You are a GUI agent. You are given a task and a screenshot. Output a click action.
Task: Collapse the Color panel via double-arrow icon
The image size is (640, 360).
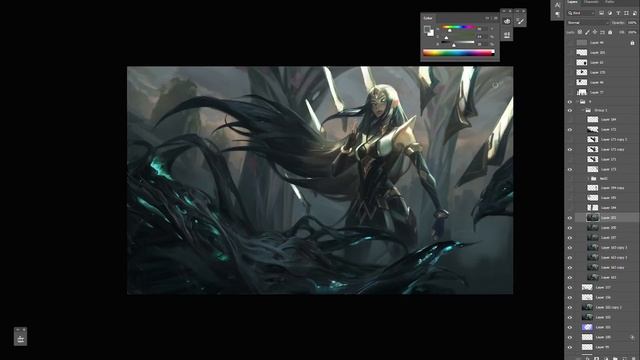pos(487,18)
